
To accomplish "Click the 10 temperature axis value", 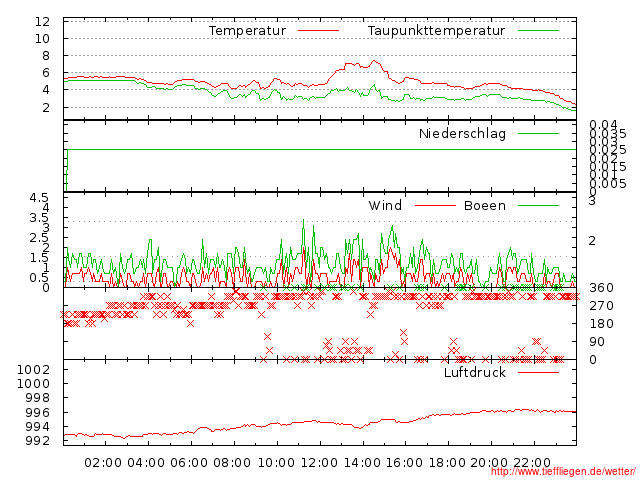I will (42, 39).
